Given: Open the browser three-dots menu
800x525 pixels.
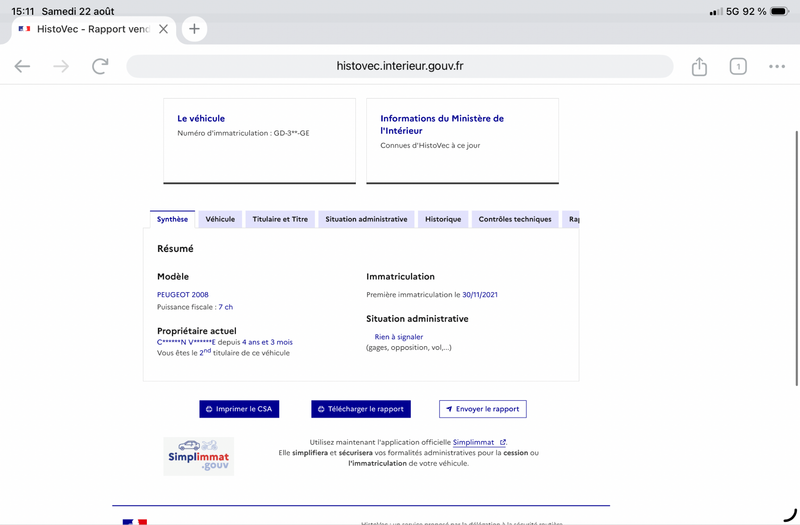Looking at the screenshot, I should coord(777,66).
